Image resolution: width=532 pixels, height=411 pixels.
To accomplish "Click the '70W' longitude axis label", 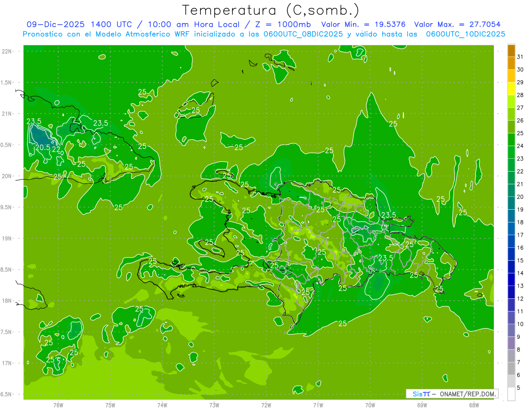I will coord(370,405).
